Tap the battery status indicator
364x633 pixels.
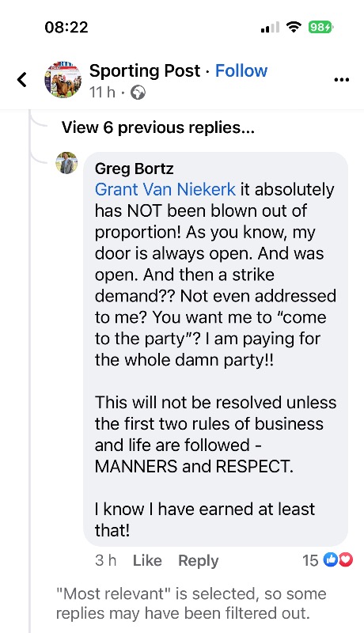(x=320, y=28)
